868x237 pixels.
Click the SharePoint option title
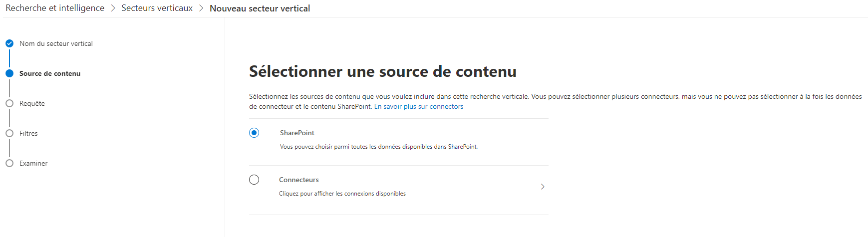297,133
